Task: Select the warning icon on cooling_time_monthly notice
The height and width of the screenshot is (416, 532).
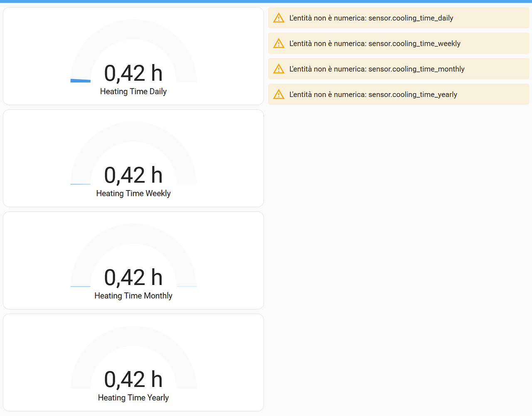Action: 278,69
